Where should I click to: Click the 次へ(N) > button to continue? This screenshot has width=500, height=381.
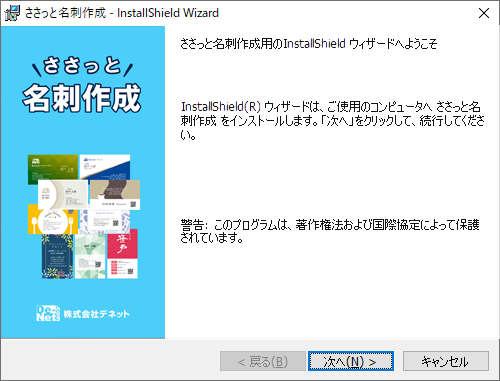point(351,361)
